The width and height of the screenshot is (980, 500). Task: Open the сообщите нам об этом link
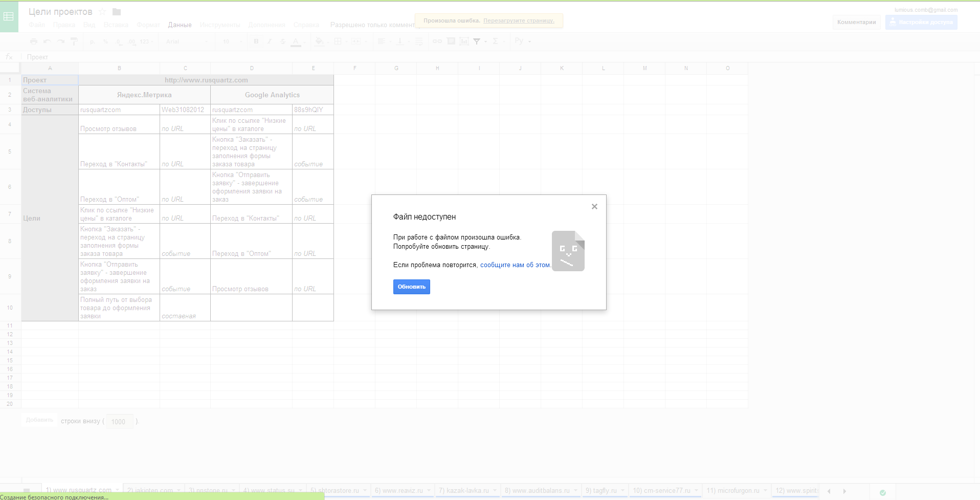(515, 265)
